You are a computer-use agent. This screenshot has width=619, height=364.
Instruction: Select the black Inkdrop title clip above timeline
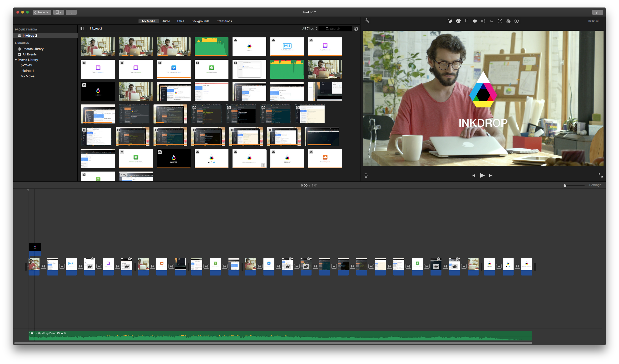(35, 249)
